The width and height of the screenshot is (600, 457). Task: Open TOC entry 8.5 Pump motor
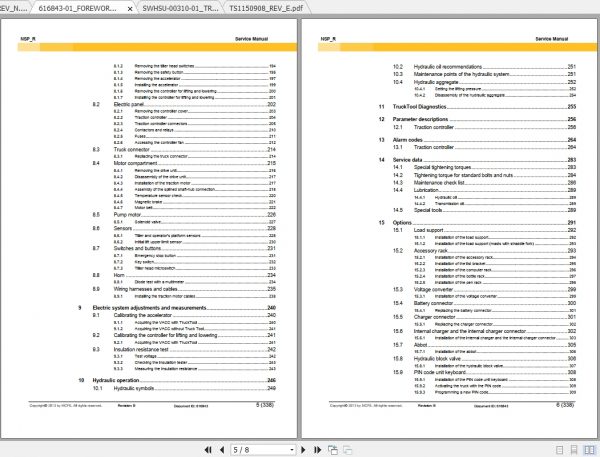(x=184, y=214)
